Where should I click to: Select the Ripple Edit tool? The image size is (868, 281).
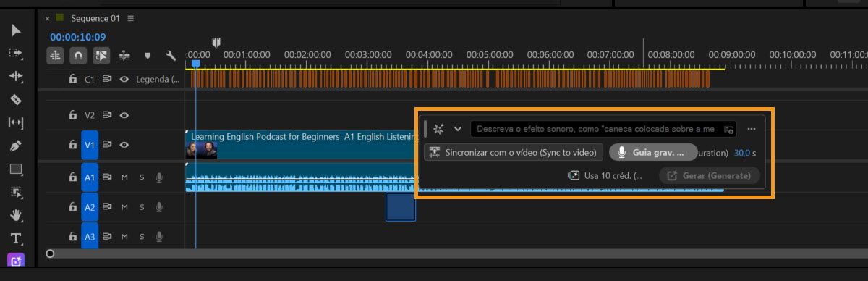[16, 77]
